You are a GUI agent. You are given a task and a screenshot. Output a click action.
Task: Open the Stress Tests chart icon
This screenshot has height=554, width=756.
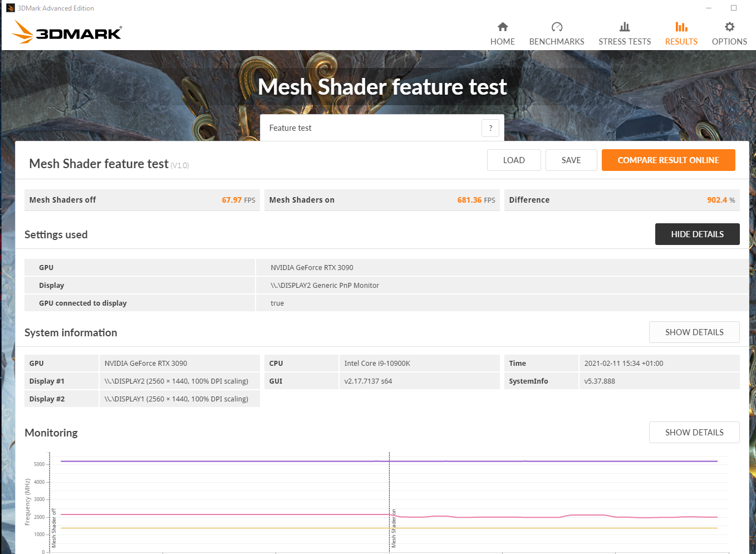pos(625,27)
